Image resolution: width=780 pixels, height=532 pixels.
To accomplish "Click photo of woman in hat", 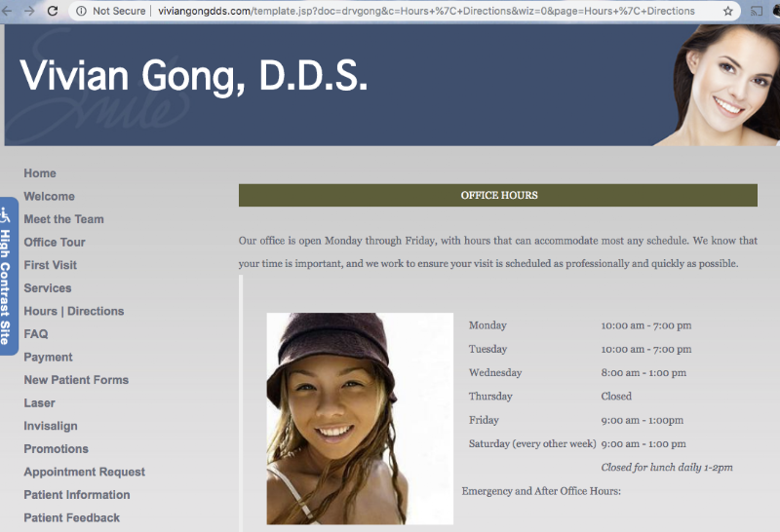I will 360,419.
